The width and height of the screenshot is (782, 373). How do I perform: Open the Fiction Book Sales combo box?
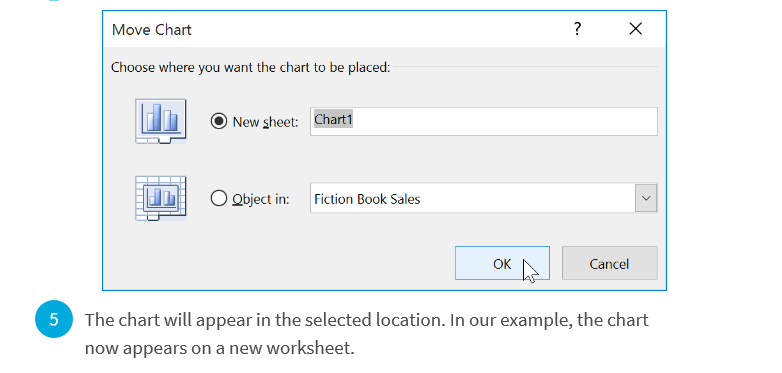coord(484,198)
